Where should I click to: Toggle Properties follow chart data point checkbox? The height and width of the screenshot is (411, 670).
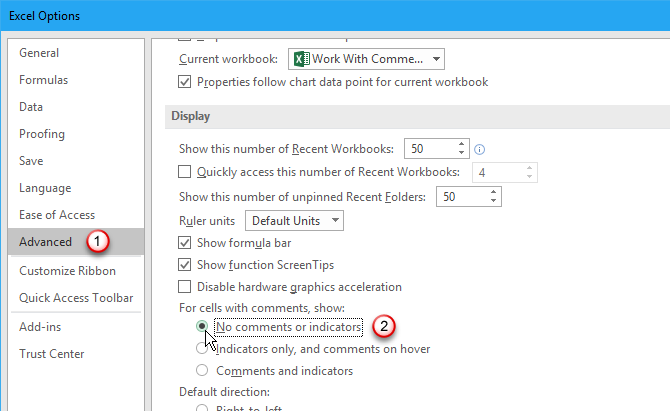[184, 82]
